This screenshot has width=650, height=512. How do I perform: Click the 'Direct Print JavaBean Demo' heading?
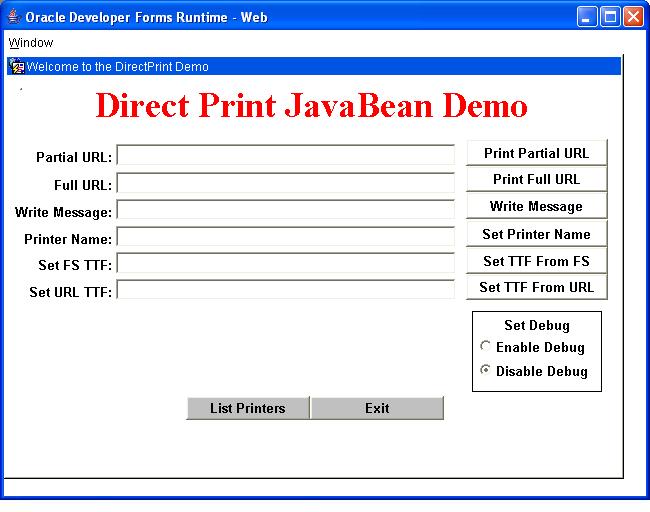tap(311, 105)
